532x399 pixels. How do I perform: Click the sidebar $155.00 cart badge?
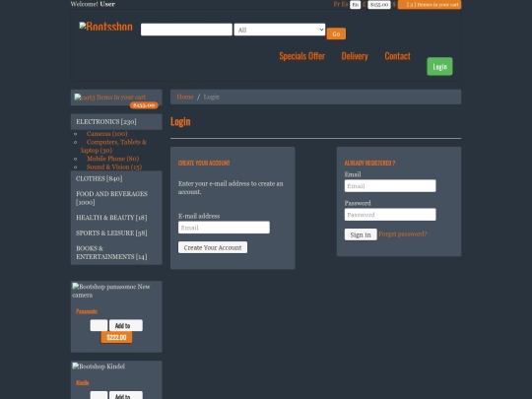pyautogui.click(x=144, y=105)
